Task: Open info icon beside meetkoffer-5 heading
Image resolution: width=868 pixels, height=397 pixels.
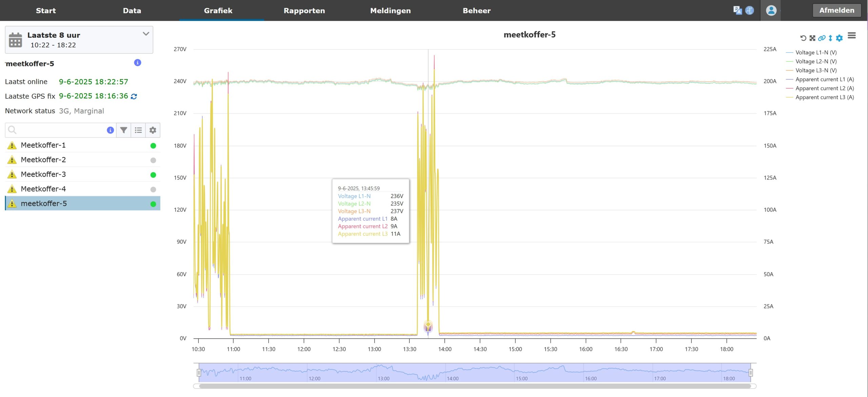Action: tap(137, 63)
